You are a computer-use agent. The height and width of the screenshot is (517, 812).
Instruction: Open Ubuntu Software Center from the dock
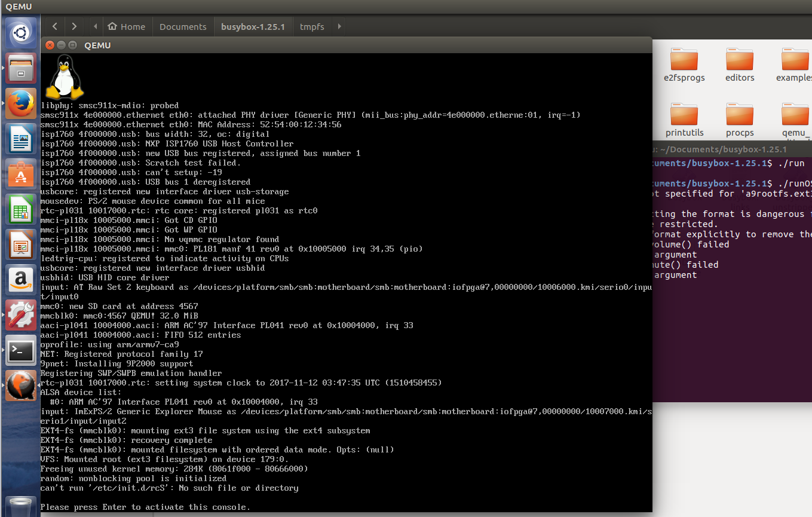pos(22,174)
